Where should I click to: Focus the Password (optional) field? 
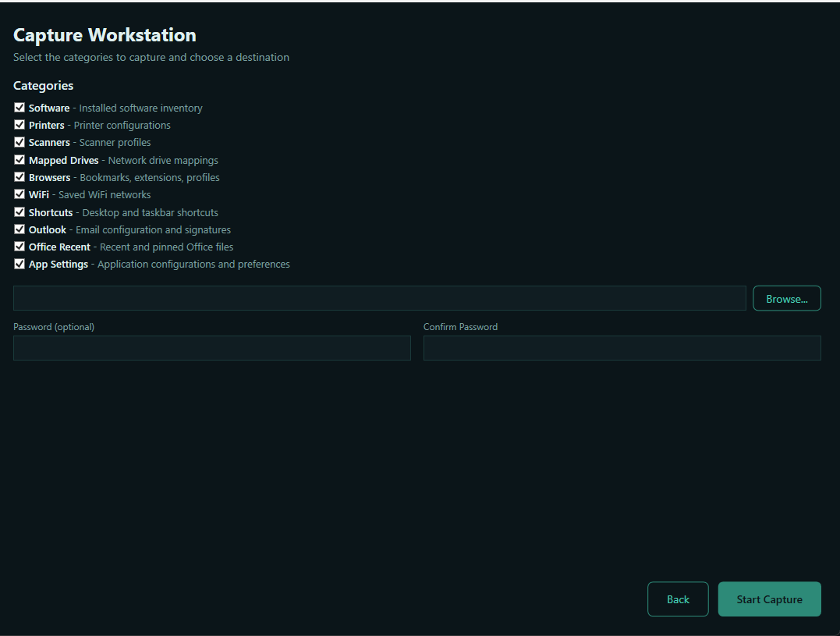(211, 348)
